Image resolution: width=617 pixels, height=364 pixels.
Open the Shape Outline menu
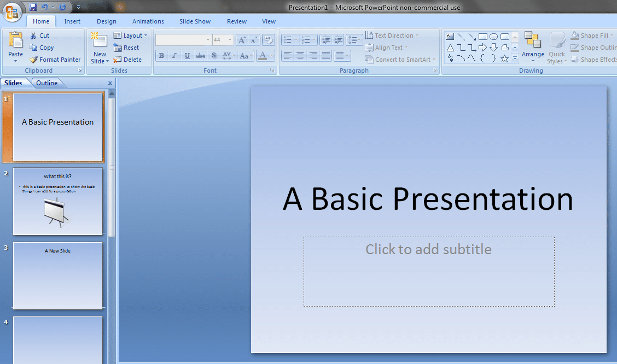(593, 48)
